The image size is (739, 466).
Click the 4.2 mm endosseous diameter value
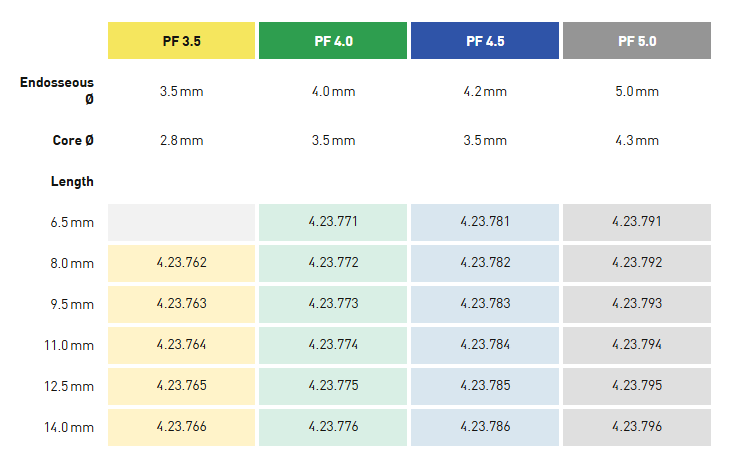coord(485,91)
